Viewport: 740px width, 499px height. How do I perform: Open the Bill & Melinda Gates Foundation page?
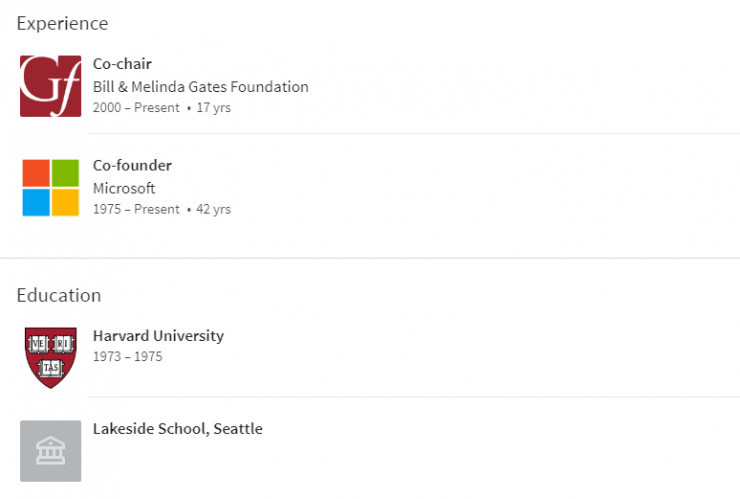[x=200, y=86]
